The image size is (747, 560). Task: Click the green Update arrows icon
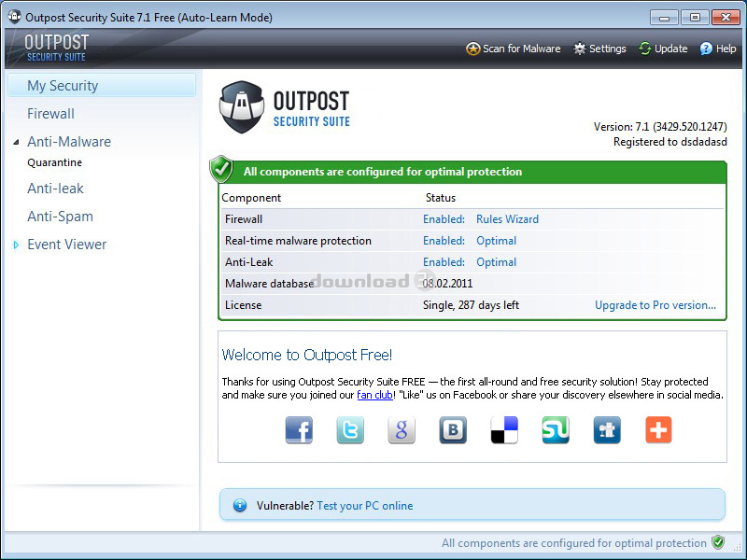(645, 49)
